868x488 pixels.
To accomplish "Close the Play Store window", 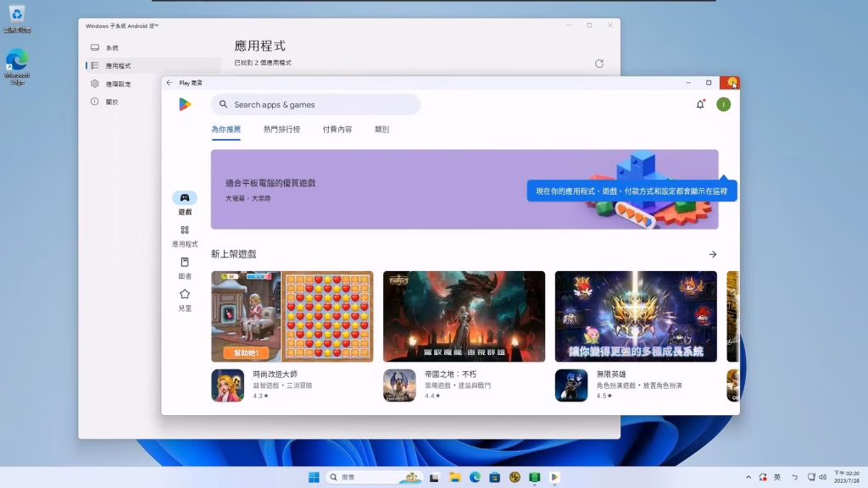I will tap(730, 82).
